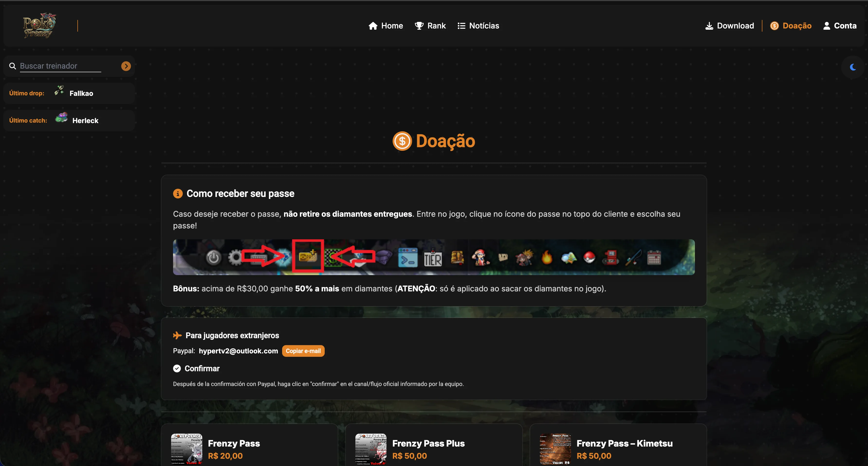This screenshot has height=466, width=868.
Task: Click the PokeFrenzy logo
Action: [x=39, y=25]
